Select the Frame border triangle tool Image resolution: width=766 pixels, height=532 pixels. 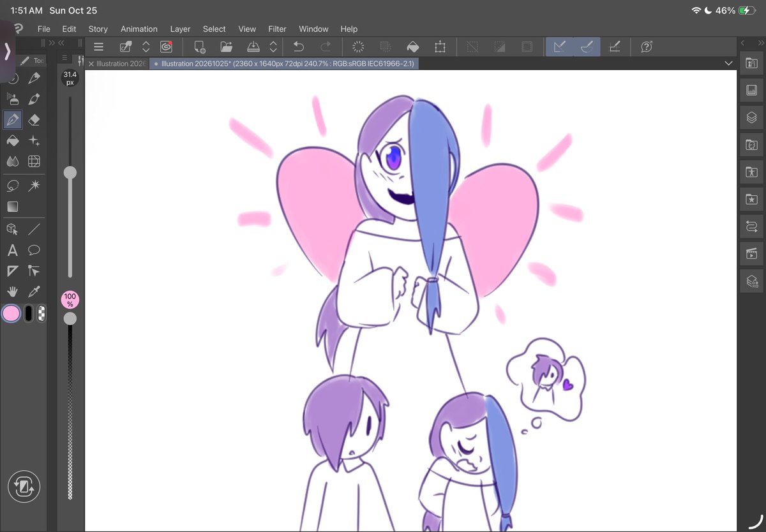pos(12,271)
